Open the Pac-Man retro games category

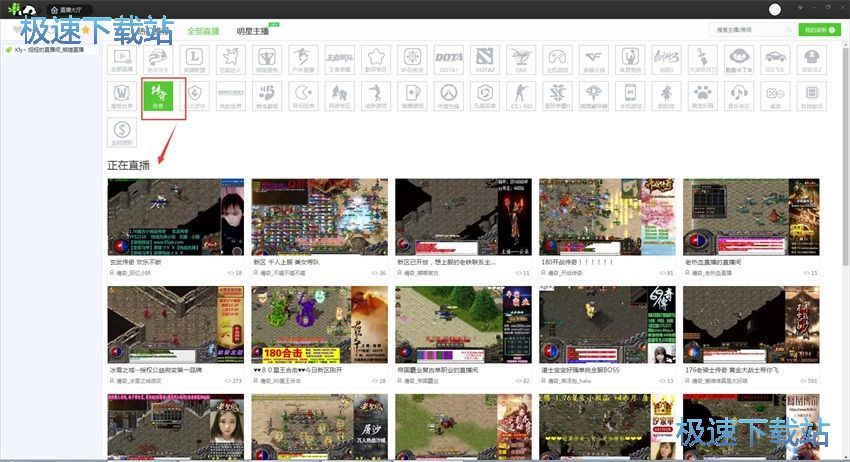[304, 96]
